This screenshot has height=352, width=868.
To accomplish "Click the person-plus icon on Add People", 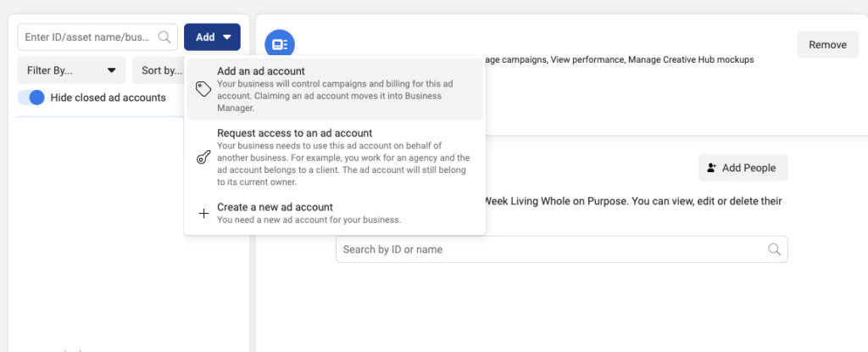I will 712,168.
